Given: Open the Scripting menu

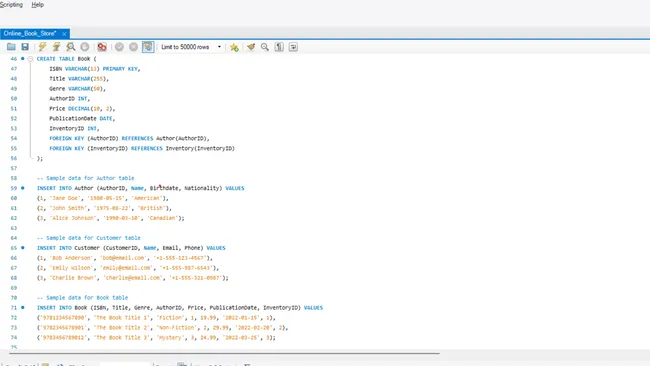Looking at the screenshot, I should coord(11,5).
